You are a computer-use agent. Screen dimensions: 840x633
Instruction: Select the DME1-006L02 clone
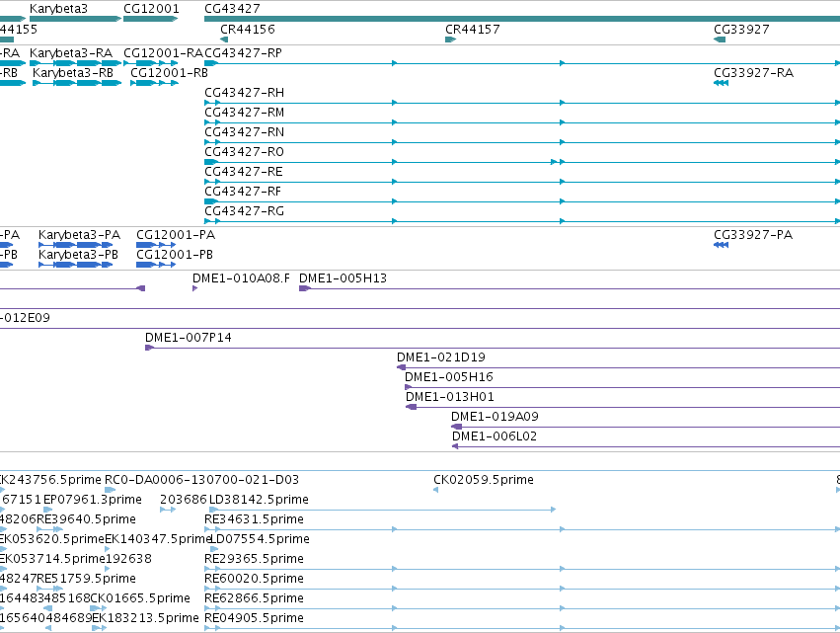point(647,447)
